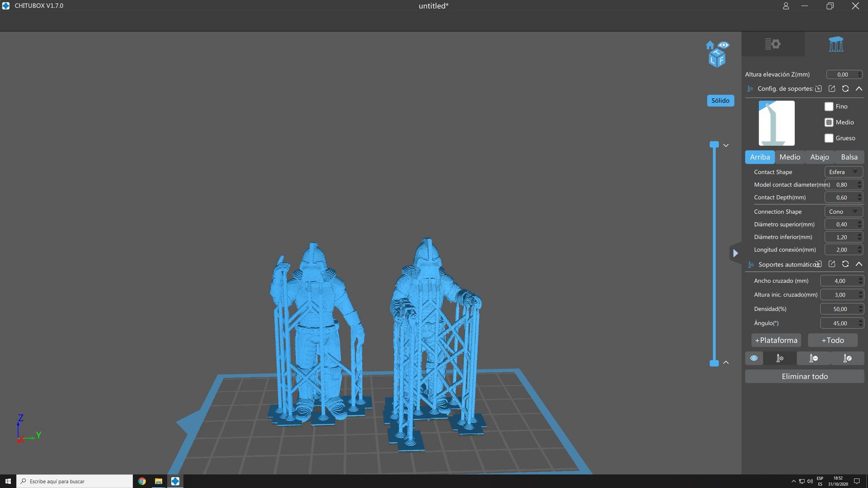Click the view cube home icon
Screen dimensions: 868x488
pos(710,45)
